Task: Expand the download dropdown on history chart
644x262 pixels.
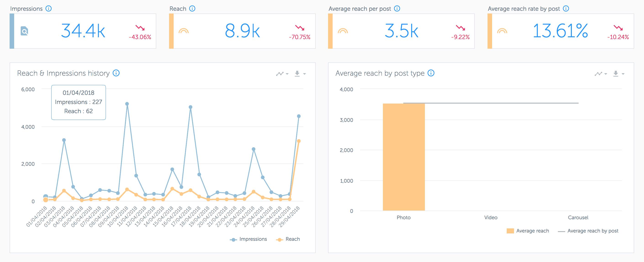Action: pos(305,74)
